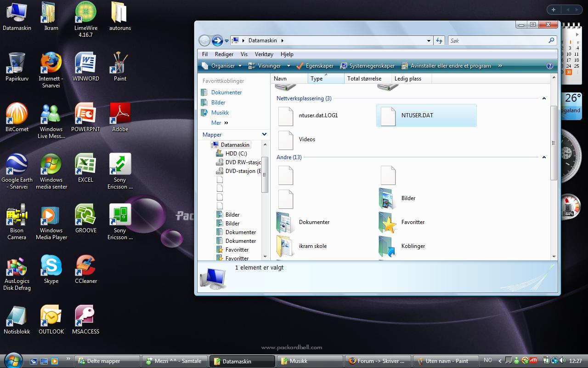Show more toolbar commands via the overflow chevron
The width and height of the screenshot is (588, 368).
pyautogui.click(x=500, y=66)
